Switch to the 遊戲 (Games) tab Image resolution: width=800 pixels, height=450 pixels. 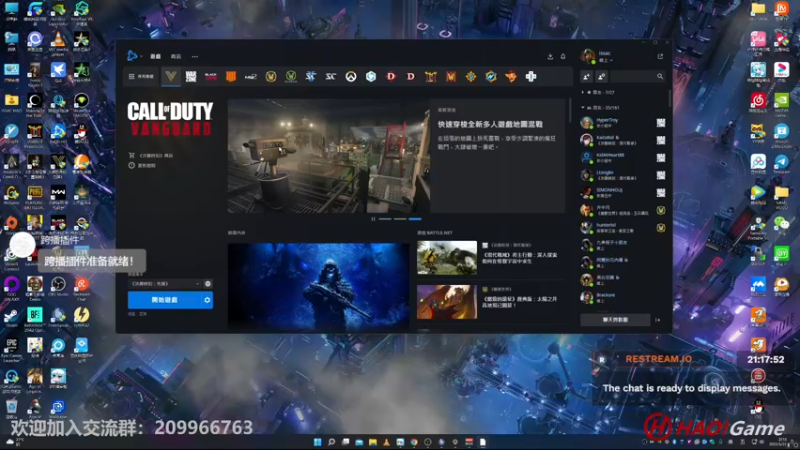tap(156, 57)
